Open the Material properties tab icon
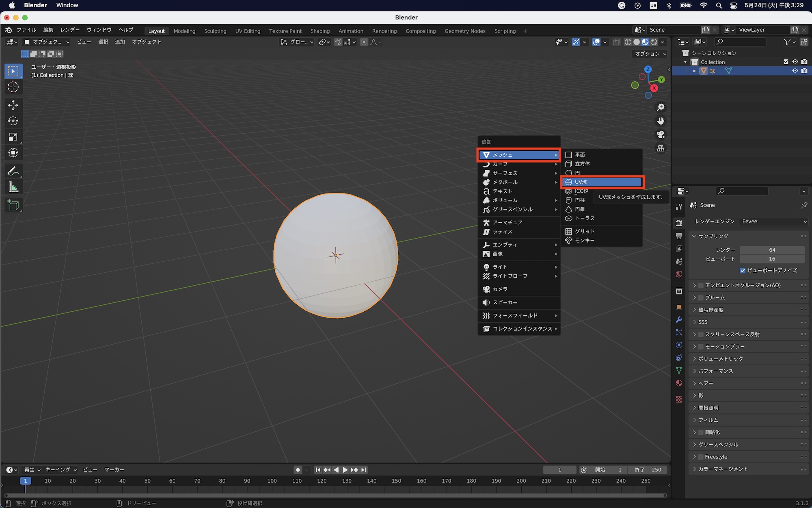812x508 pixels. (x=679, y=383)
